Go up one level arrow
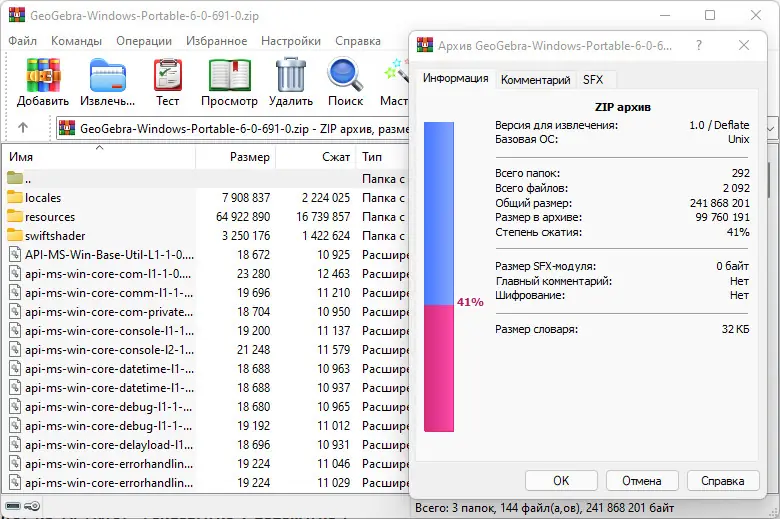780x519 pixels. tap(23, 128)
